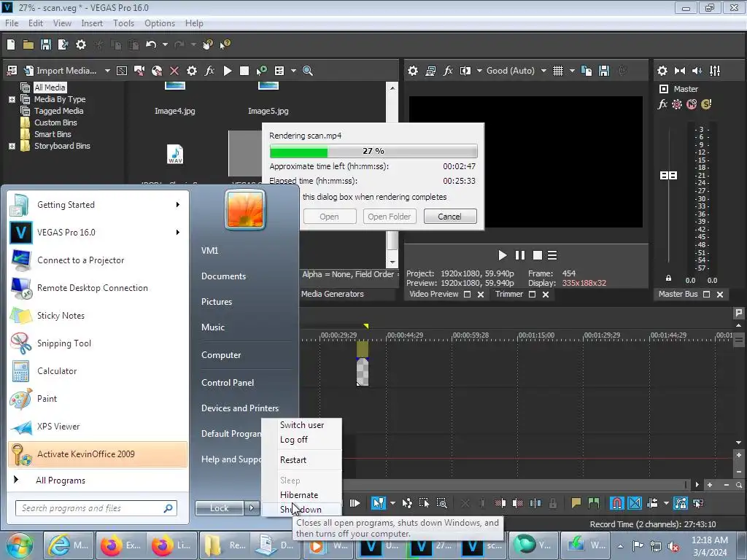Image resolution: width=747 pixels, height=560 pixels.
Task: Click the What's This help cursor icon
Action: [x=225, y=44]
